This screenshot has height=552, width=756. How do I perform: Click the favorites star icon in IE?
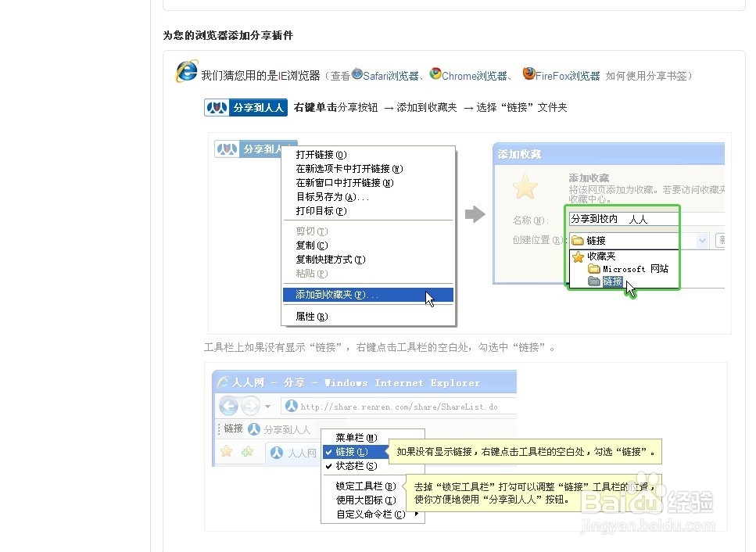click(x=226, y=452)
